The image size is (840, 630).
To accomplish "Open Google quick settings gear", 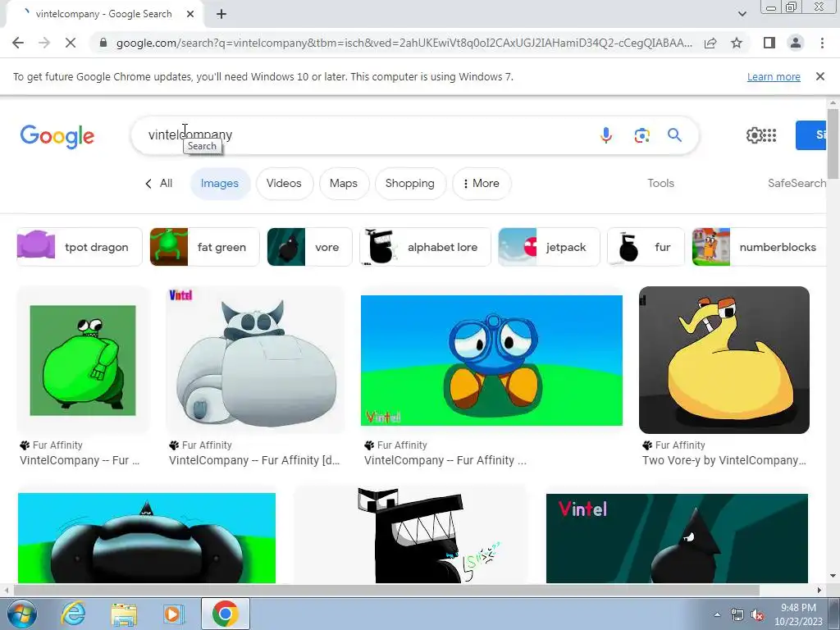I will pos(754,135).
